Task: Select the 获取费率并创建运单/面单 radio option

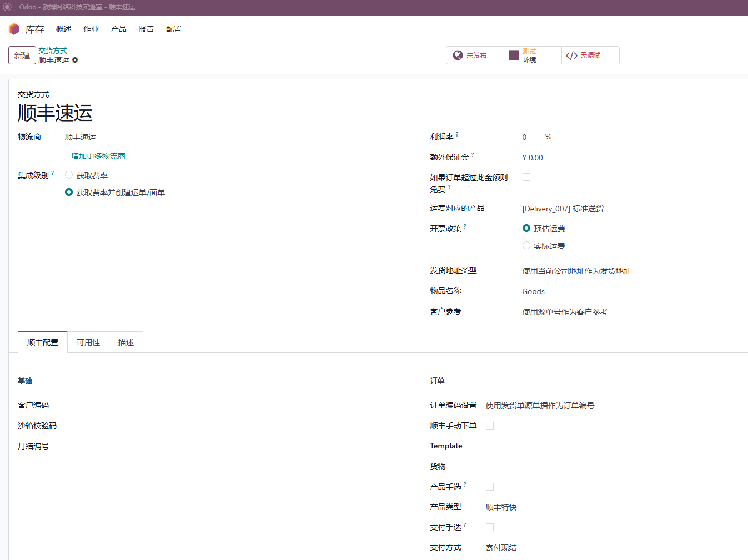Action: [x=69, y=192]
